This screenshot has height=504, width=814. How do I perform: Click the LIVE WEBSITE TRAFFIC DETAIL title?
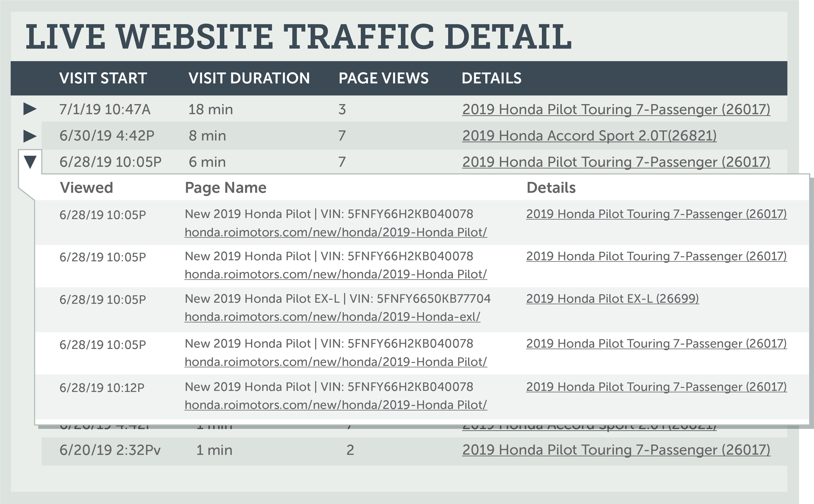(x=298, y=37)
